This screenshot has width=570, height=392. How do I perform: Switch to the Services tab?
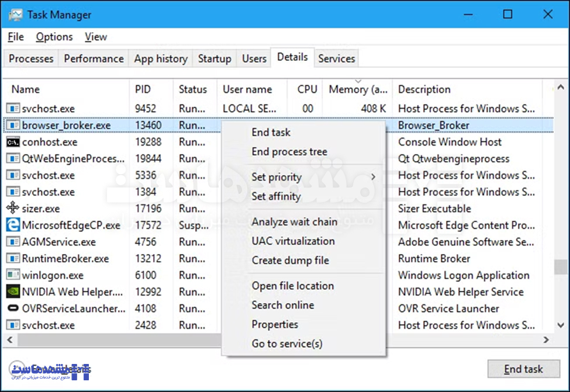tap(337, 58)
